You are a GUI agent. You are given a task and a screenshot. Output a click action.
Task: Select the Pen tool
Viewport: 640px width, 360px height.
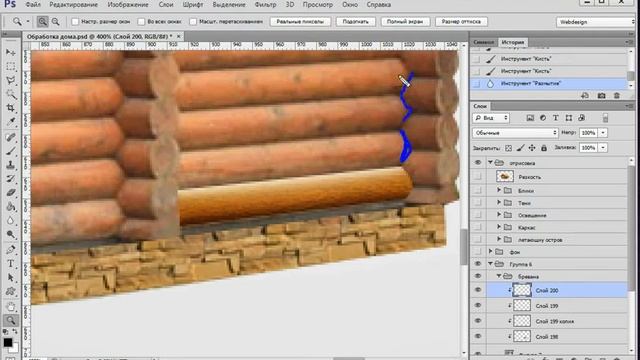pos(11,249)
